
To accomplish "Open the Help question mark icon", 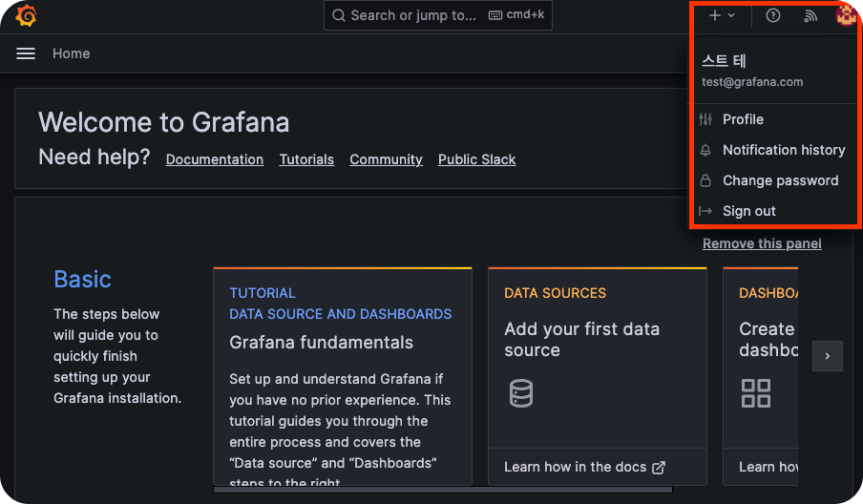I will click(x=772, y=15).
